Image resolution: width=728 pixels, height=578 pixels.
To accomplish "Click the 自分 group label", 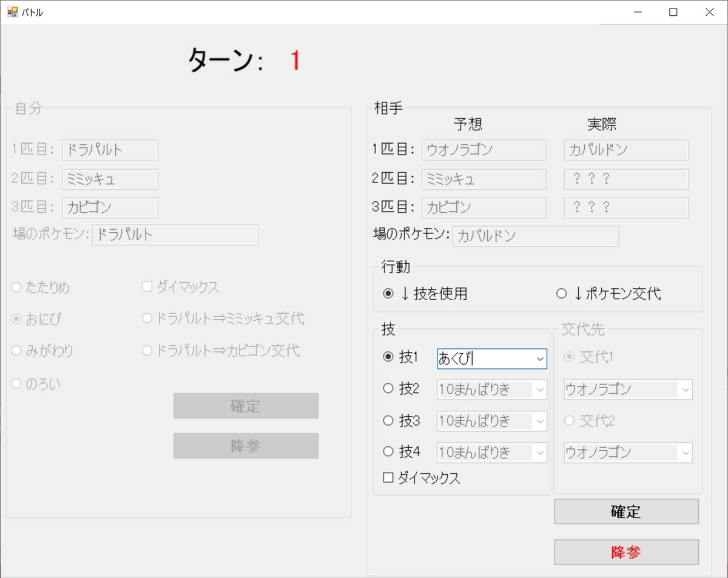I will point(29,109).
